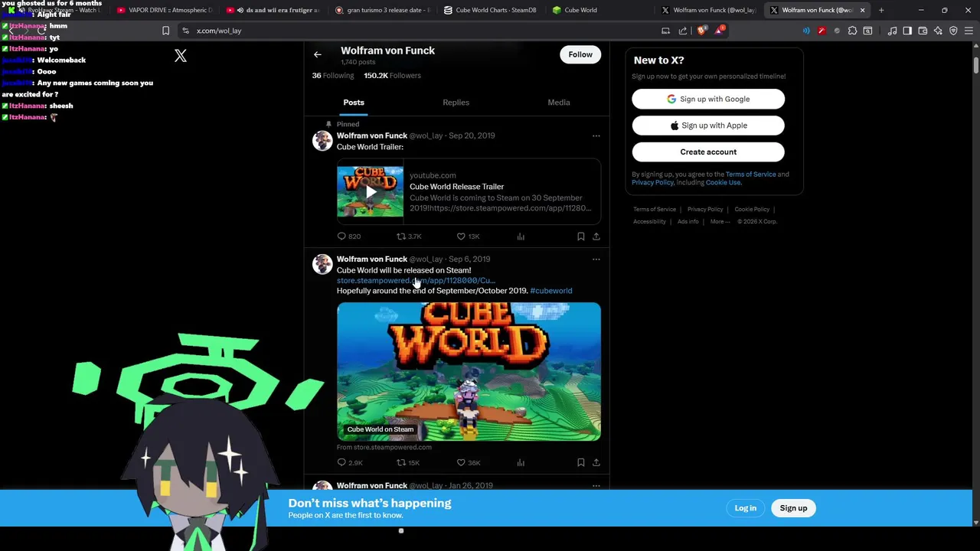The image size is (980, 551).
Task: Play the Cube World Release Trailer thumbnail
Action: [x=370, y=191]
